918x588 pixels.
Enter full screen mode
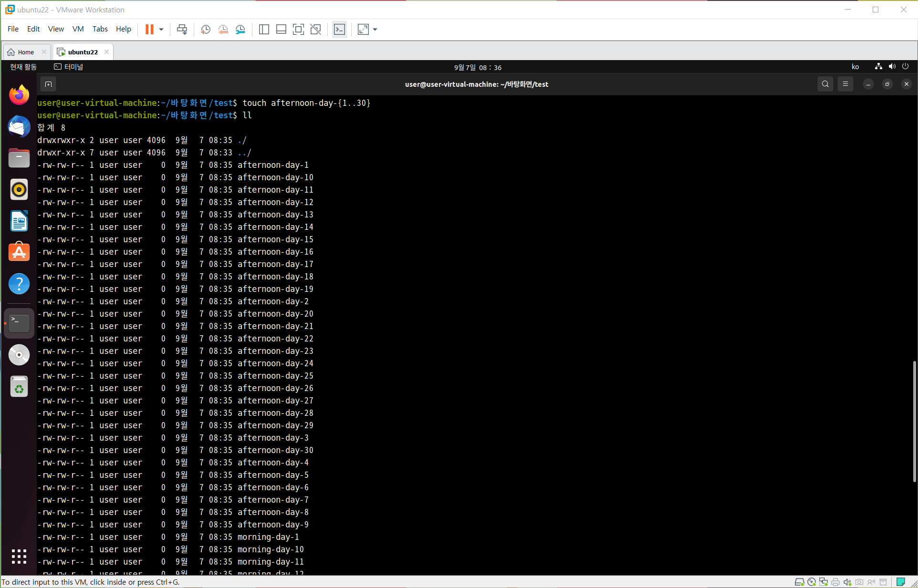(298, 30)
